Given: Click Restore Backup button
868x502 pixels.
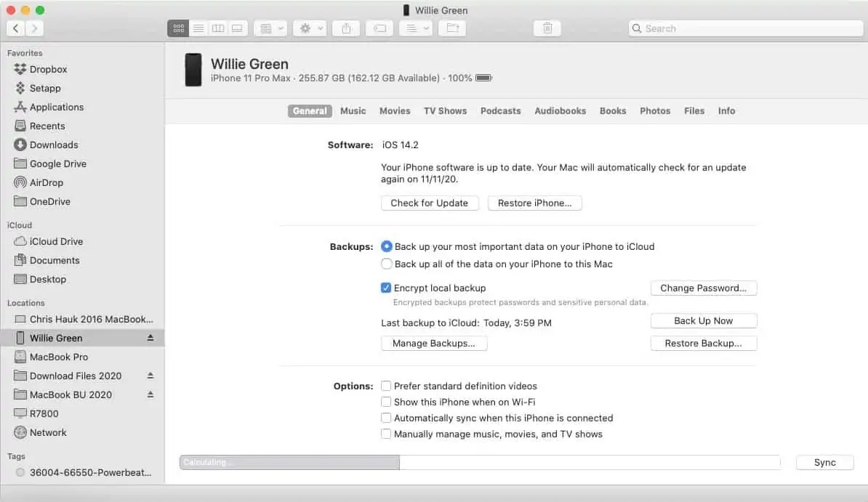Looking at the screenshot, I should click(704, 343).
